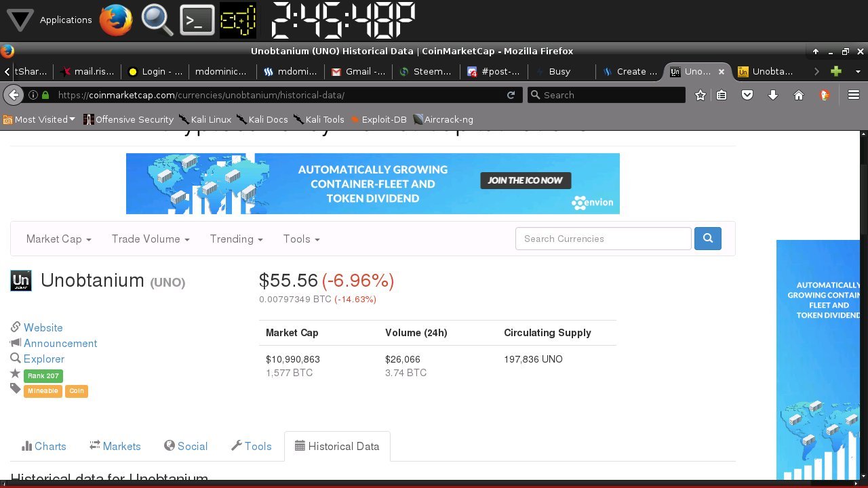Switch to the Login tab
The width and height of the screenshot is (868, 488).
coord(155,71)
